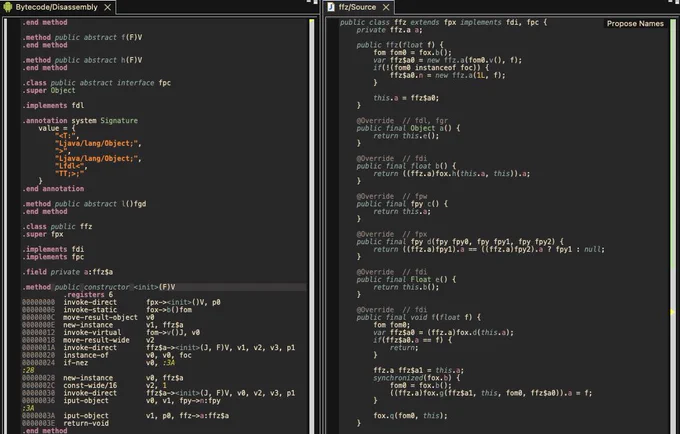The height and width of the screenshot is (434, 680).
Task: Click the 'fox.q(fom0, this);' line
Action: 410,415
